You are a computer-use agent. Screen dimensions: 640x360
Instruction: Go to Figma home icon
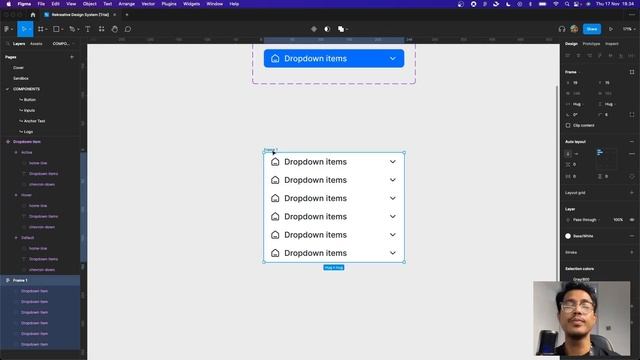coord(33,15)
